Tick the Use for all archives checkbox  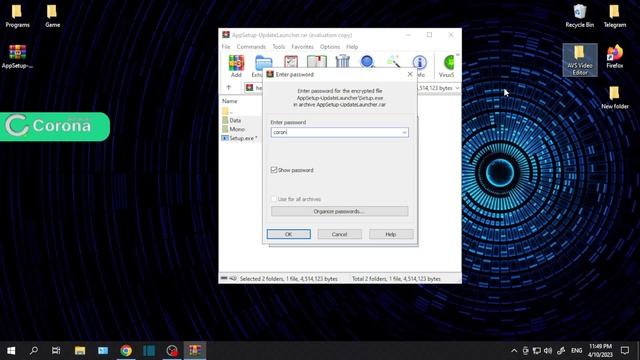(274, 199)
